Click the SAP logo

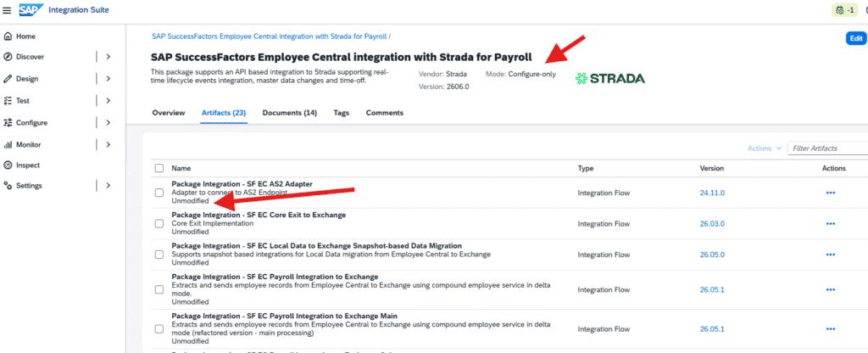point(31,9)
